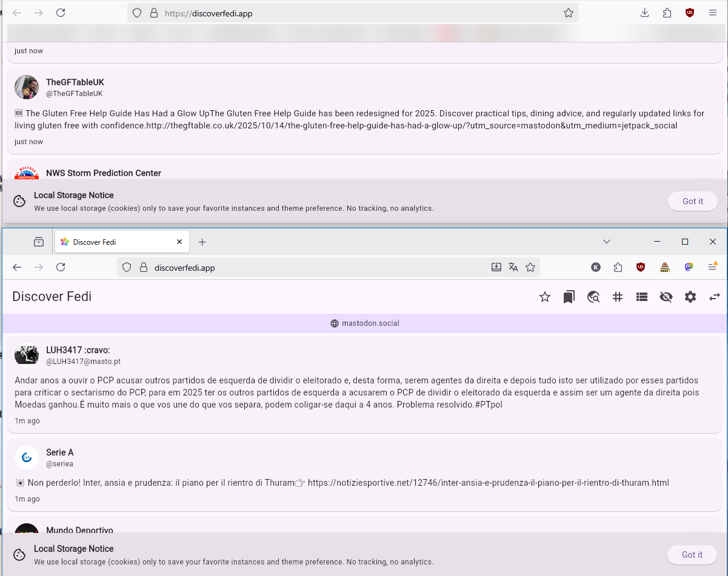728x576 pixels.
Task: Click NWS Storm Prediction Center name in the back window
Action: [104, 173]
